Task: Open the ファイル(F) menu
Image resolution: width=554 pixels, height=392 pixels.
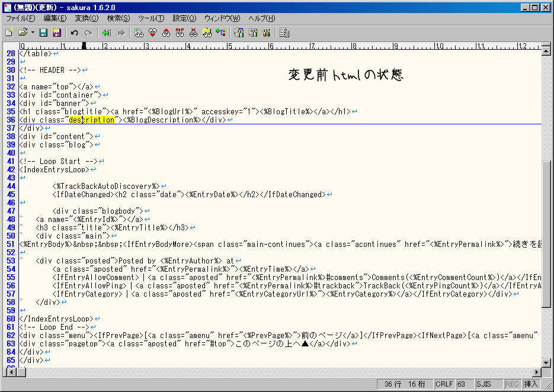Action: pos(21,18)
